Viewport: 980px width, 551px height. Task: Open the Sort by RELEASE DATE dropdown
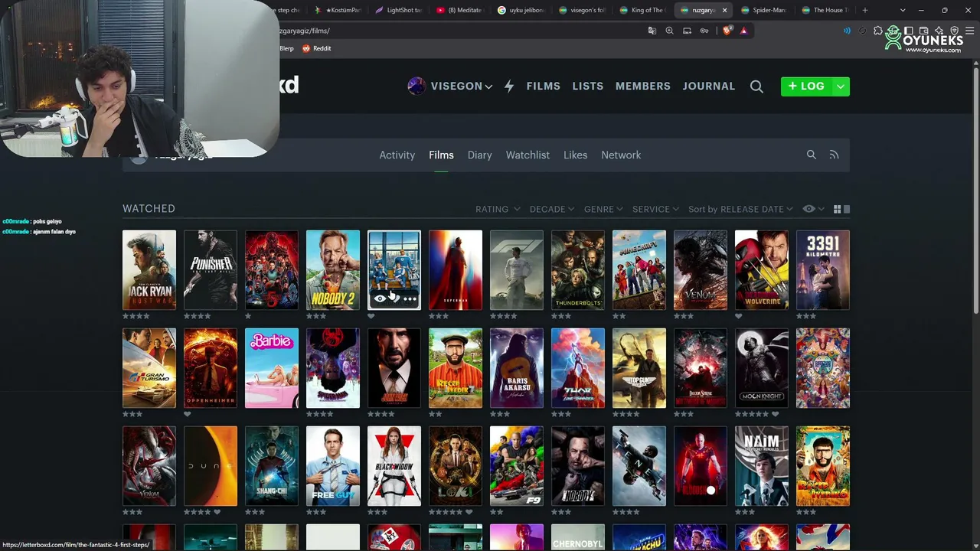pos(740,209)
